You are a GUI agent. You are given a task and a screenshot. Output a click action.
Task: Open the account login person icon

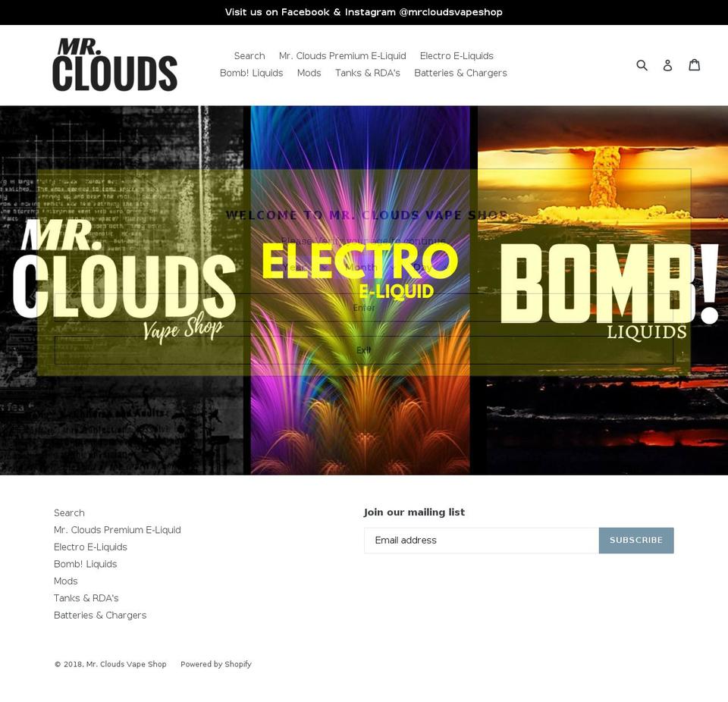click(667, 65)
